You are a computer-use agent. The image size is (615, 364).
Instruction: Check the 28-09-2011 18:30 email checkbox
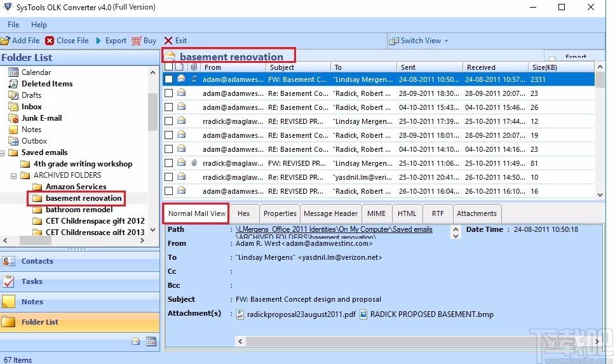[168, 93]
